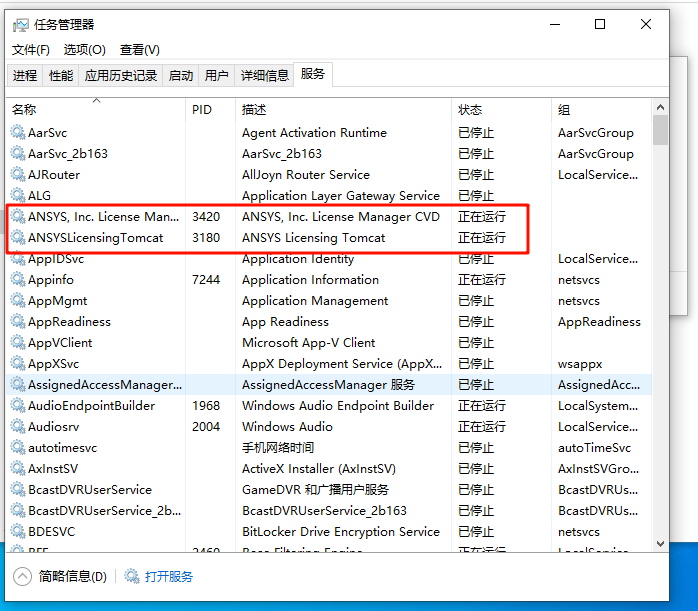Sort services by 描述 column header
This screenshot has height=611, width=698.
[343, 109]
